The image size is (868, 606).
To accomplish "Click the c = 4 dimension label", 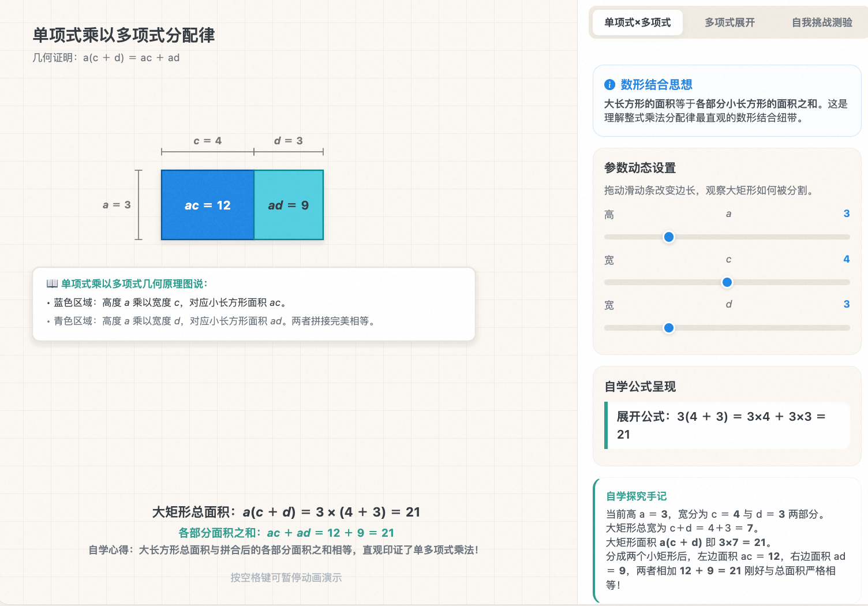I will coord(208,141).
